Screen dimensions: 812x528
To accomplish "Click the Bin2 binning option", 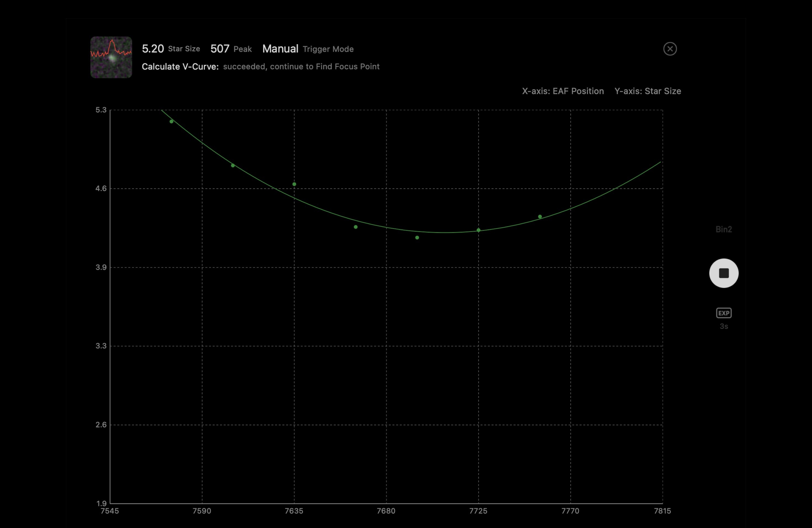I will pos(724,229).
